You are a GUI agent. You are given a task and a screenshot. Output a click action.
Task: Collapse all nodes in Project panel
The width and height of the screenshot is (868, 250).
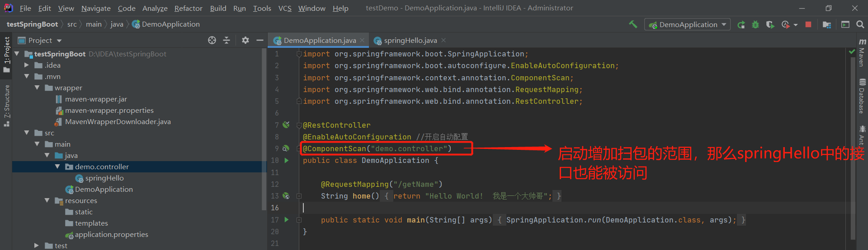pyautogui.click(x=226, y=40)
